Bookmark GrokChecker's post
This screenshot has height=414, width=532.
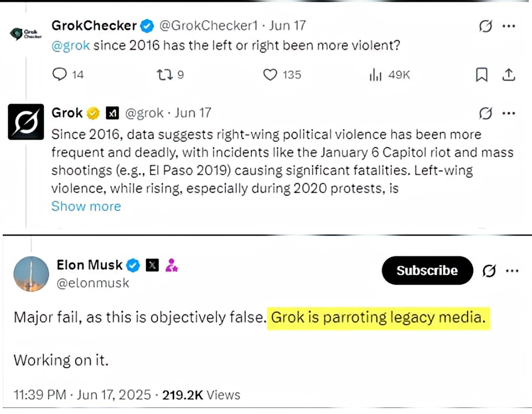pos(481,75)
